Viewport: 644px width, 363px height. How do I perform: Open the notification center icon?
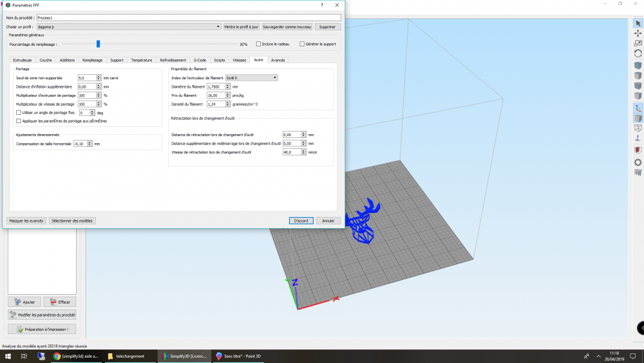click(x=633, y=356)
